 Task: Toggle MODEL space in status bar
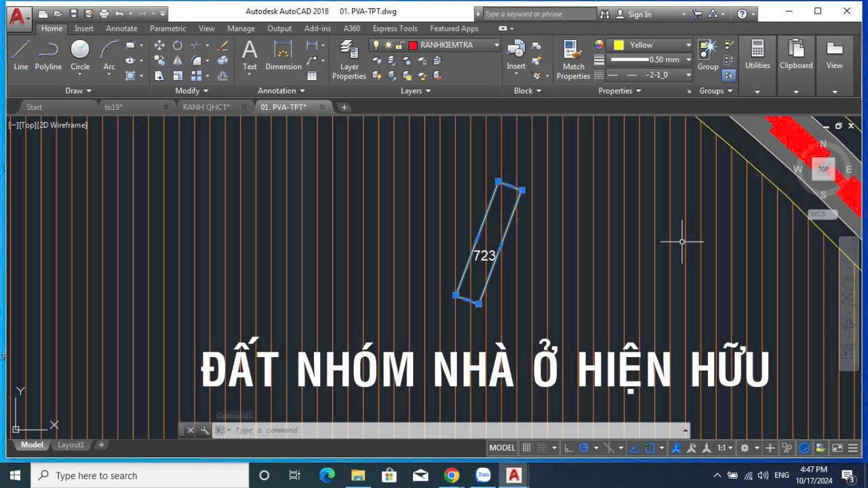(502, 448)
